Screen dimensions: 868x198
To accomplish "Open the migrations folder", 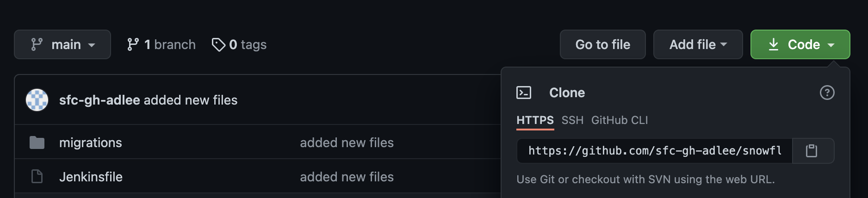I will pyautogui.click(x=91, y=142).
